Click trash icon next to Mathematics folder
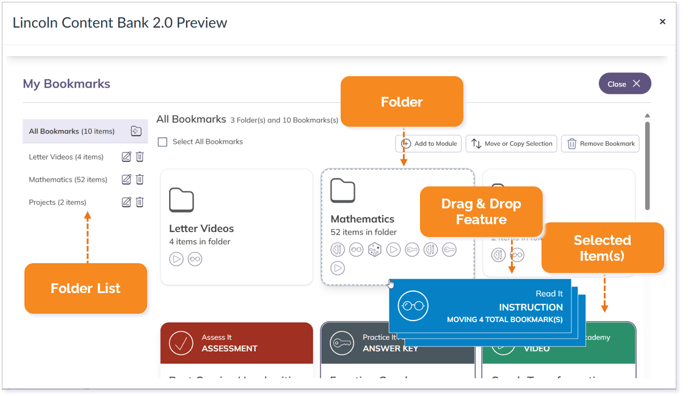 click(140, 179)
